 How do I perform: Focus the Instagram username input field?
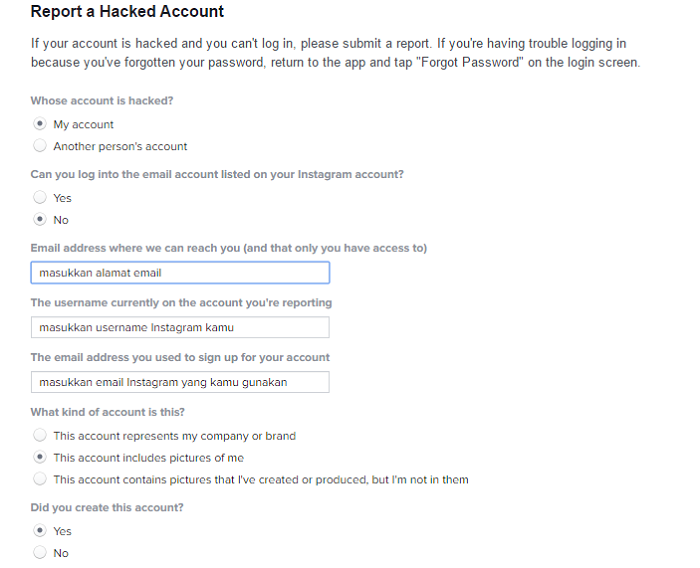tap(180, 328)
